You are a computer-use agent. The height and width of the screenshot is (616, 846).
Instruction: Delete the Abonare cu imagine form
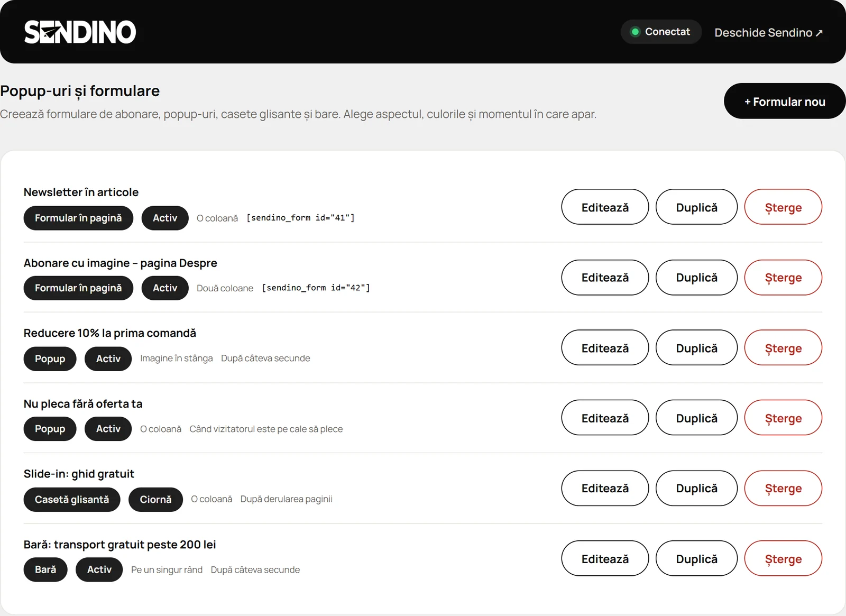(x=783, y=278)
